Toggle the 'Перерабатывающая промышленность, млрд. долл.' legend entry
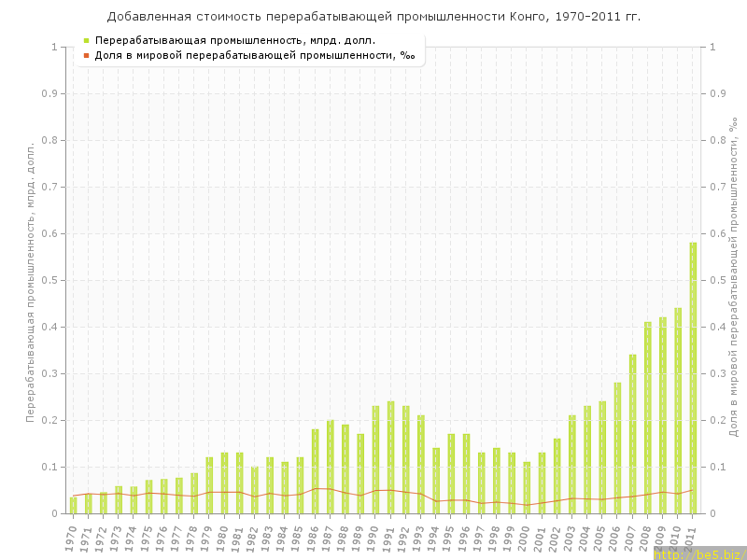This screenshot has width=747, height=560. (235, 41)
